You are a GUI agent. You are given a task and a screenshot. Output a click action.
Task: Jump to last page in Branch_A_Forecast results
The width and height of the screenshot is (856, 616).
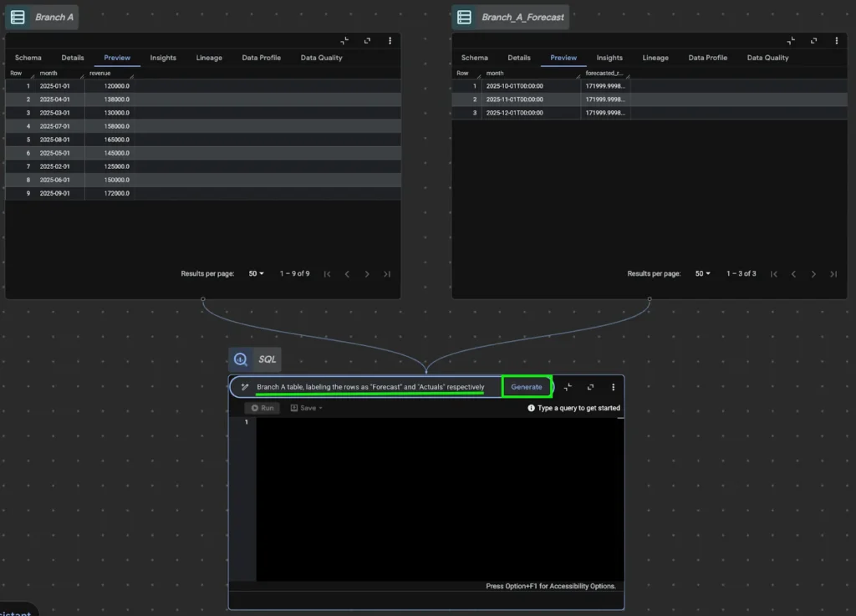(x=833, y=274)
